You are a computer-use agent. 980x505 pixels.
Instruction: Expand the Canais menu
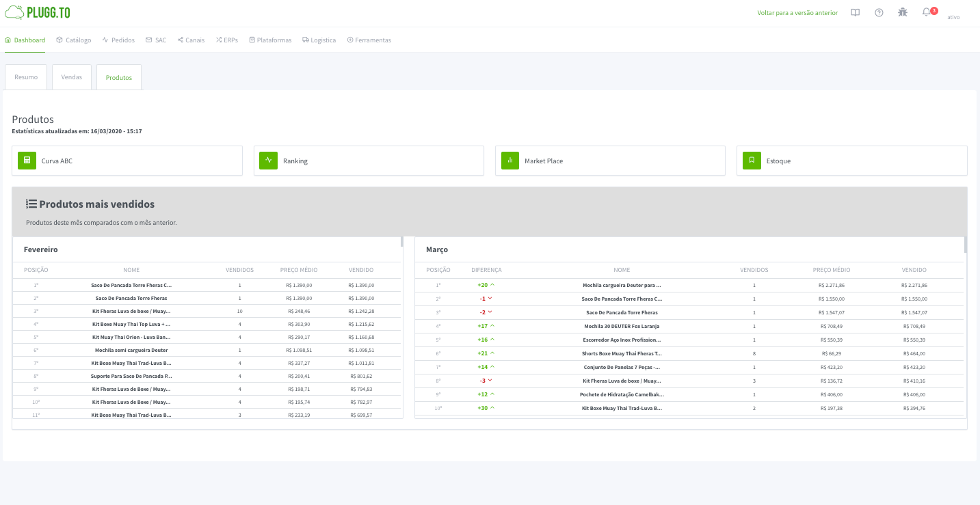pyautogui.click(x=191, y=40)
